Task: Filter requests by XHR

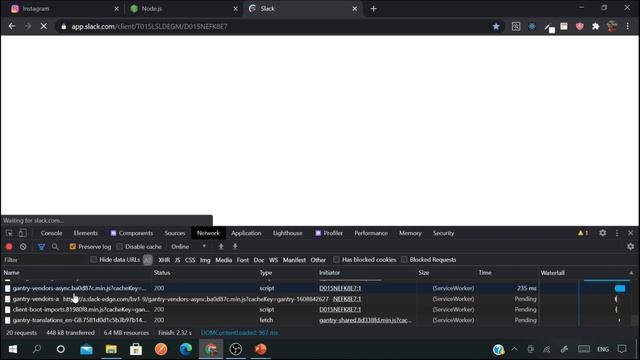Action: (164, 260)
